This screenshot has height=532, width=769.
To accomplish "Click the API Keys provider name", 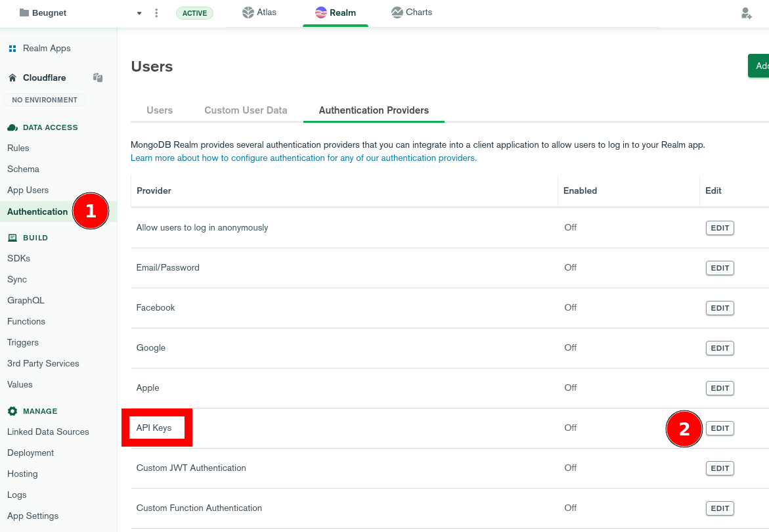I will click(154, 428).
